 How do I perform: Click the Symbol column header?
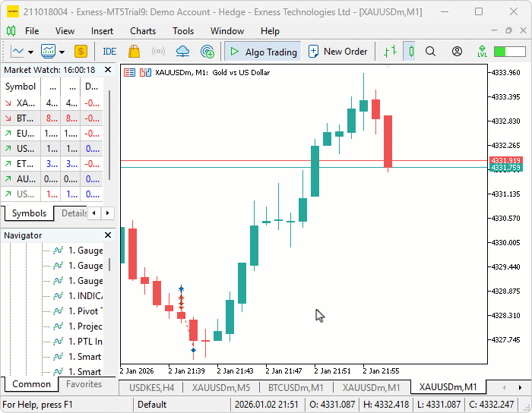pos(21,87)
